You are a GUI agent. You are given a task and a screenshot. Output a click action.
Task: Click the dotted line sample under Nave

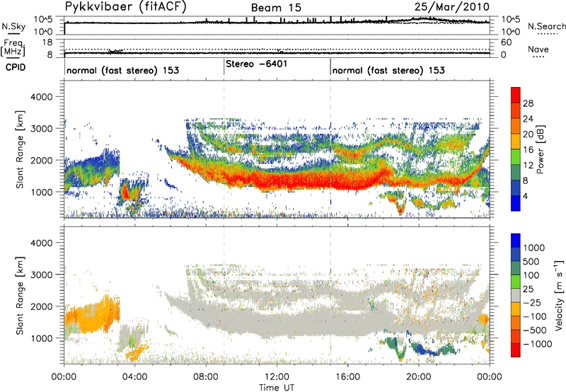(539, 57)
